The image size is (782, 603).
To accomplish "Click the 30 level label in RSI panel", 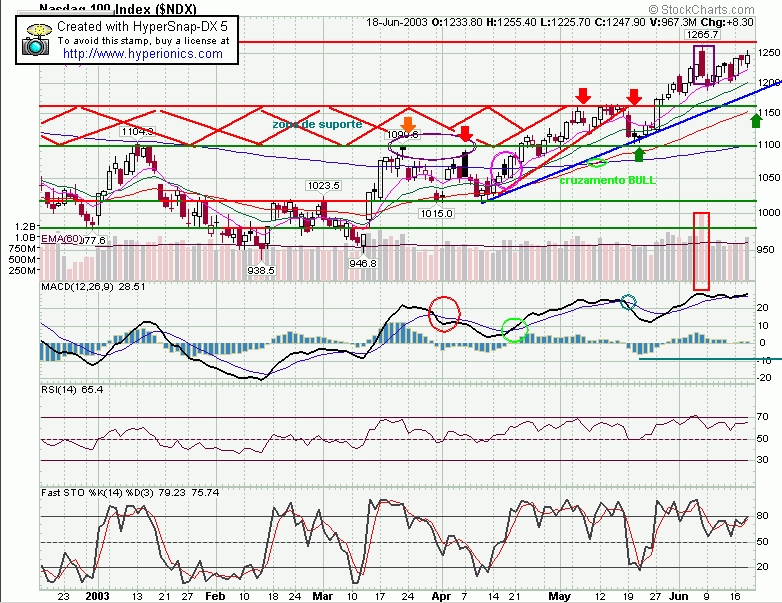I will point(763,459).
